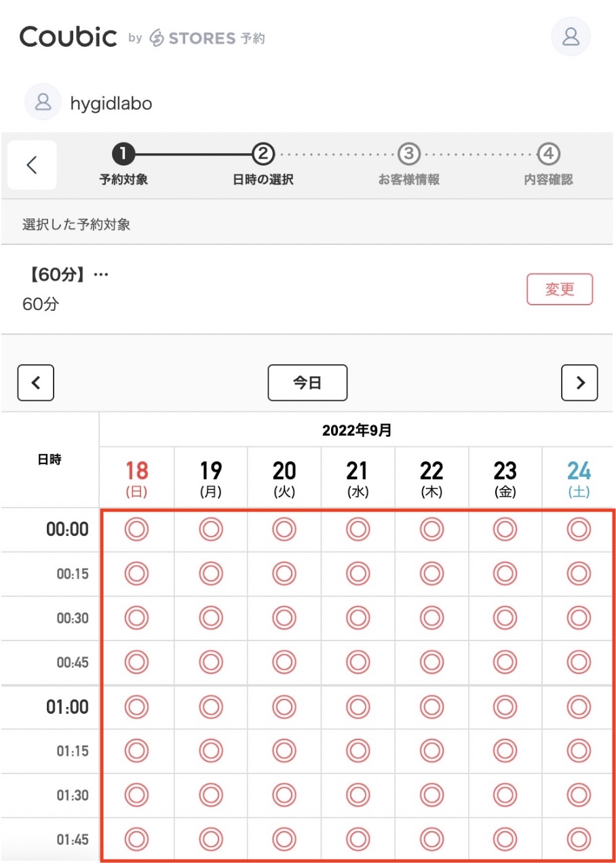Open the account profile icon top right
The height and width of the screenshot is (863, 616).
pos(571,37)
